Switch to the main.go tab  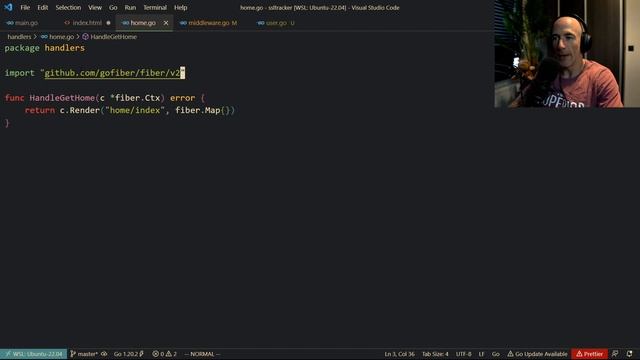click(27, 23)
